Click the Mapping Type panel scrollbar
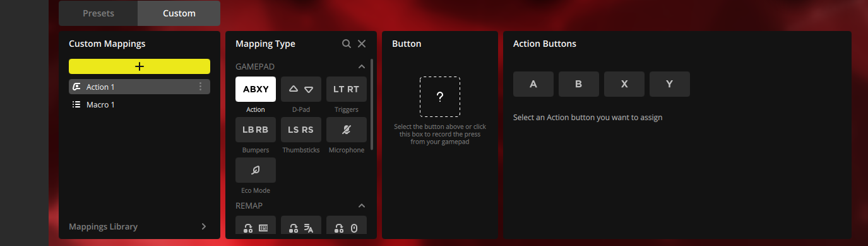 pos(372,104)
